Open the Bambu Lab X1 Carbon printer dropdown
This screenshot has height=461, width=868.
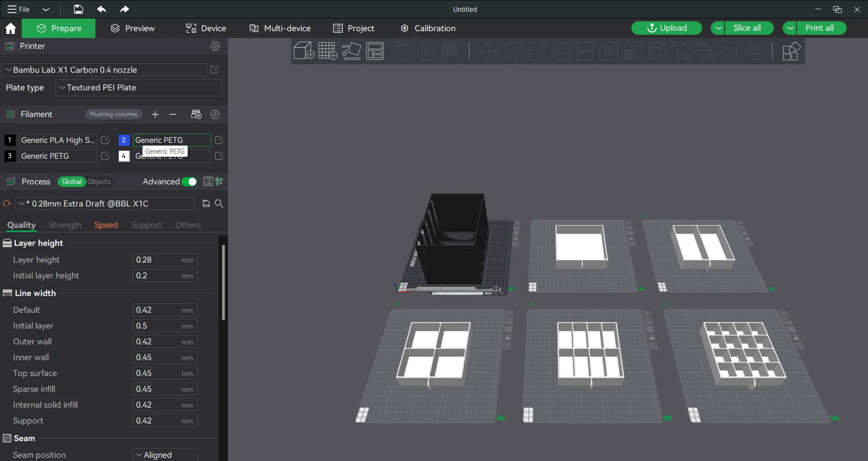(x=105, y=70)
